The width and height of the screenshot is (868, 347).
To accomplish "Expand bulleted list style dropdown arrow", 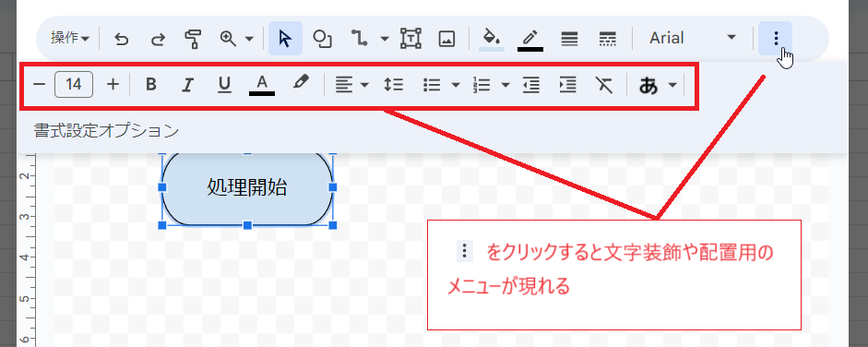I will pos(456,85).
